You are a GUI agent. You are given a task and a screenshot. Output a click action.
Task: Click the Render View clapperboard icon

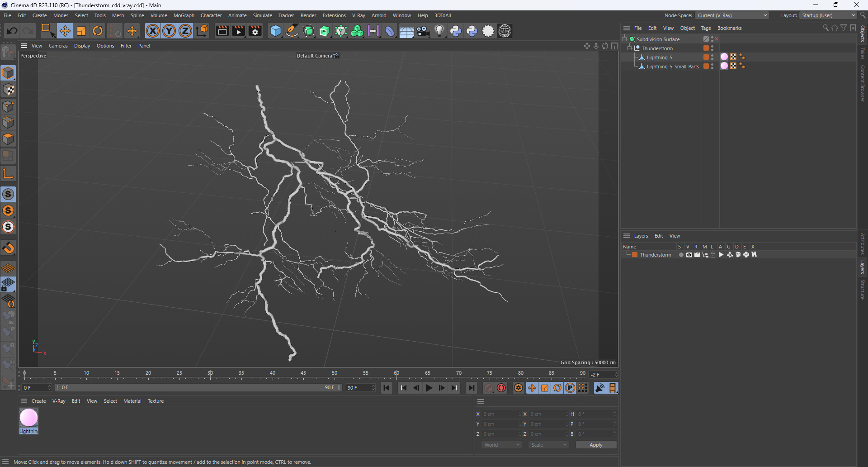click(x=222, y=31)
